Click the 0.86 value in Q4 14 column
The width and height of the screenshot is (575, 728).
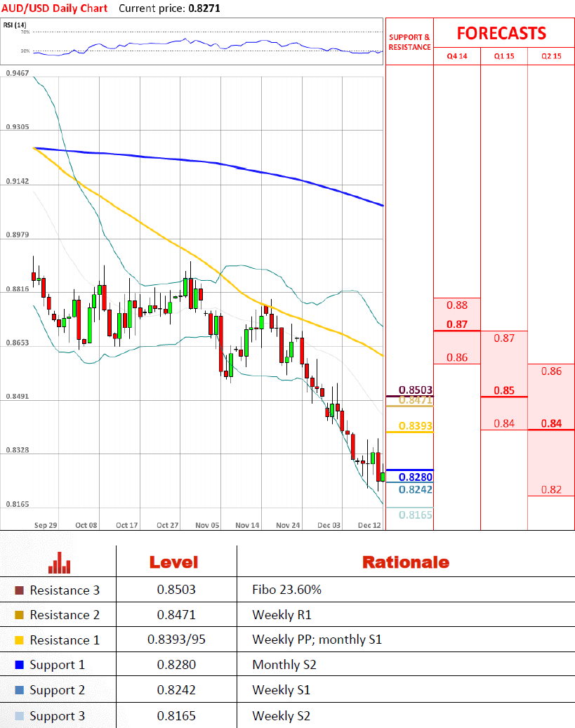point(457,357)
